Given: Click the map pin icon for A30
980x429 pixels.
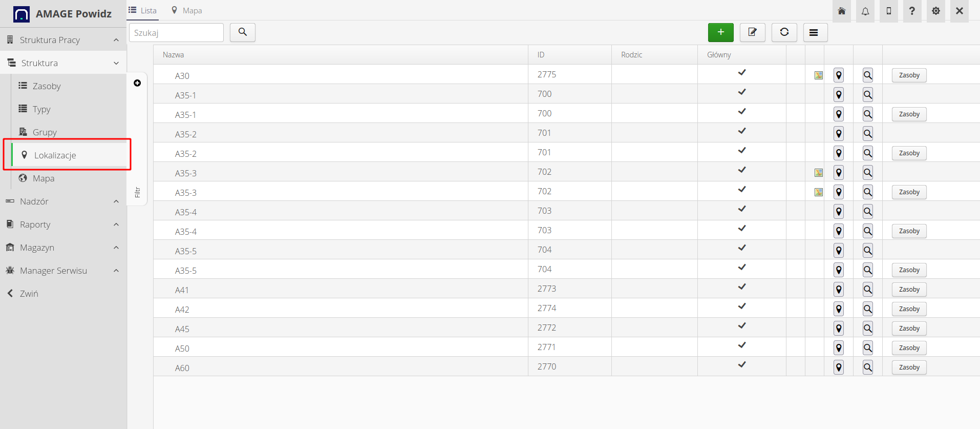Looking at the screenshot, I should click(839, 75).
